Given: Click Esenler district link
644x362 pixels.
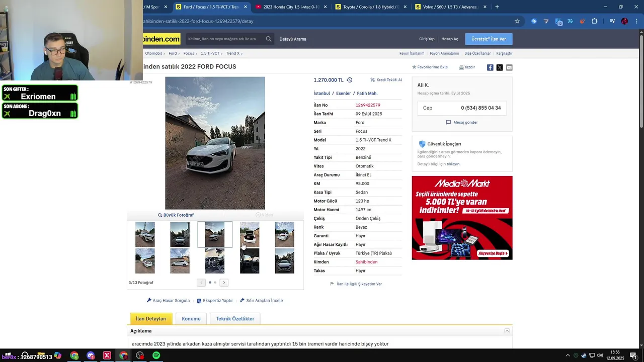Looking at the screenshot, I should coord(344,94).
